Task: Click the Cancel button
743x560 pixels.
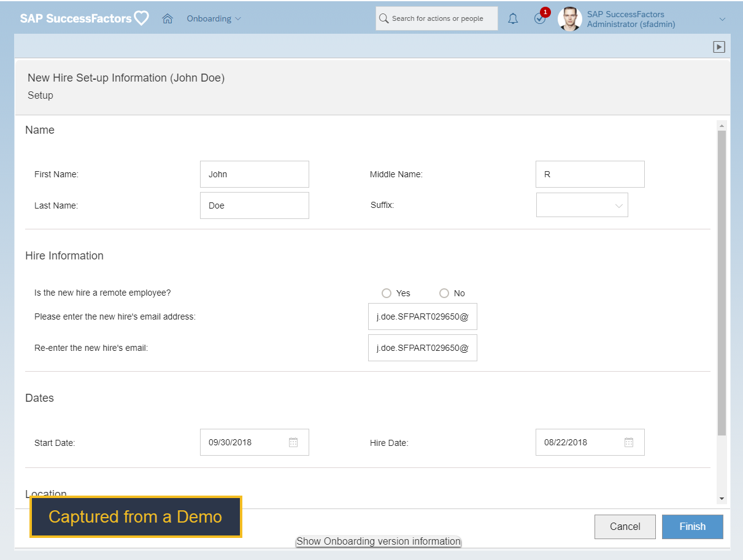Action: coord(625,526)
